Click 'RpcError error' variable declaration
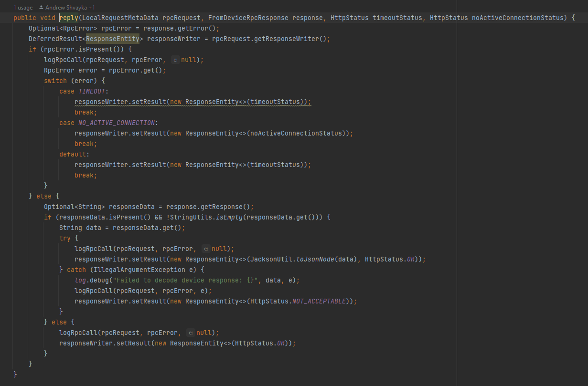Screen dimensions: 588x386 pos(71,70)
